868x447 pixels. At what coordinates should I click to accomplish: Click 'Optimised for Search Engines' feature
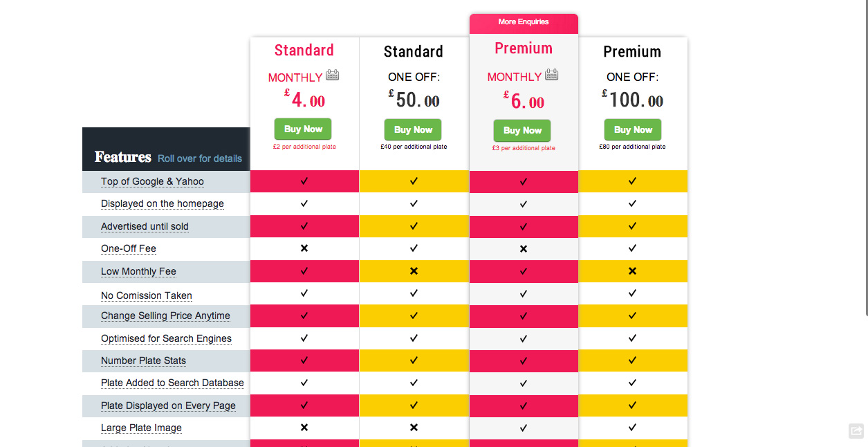(x=166, y=338)
